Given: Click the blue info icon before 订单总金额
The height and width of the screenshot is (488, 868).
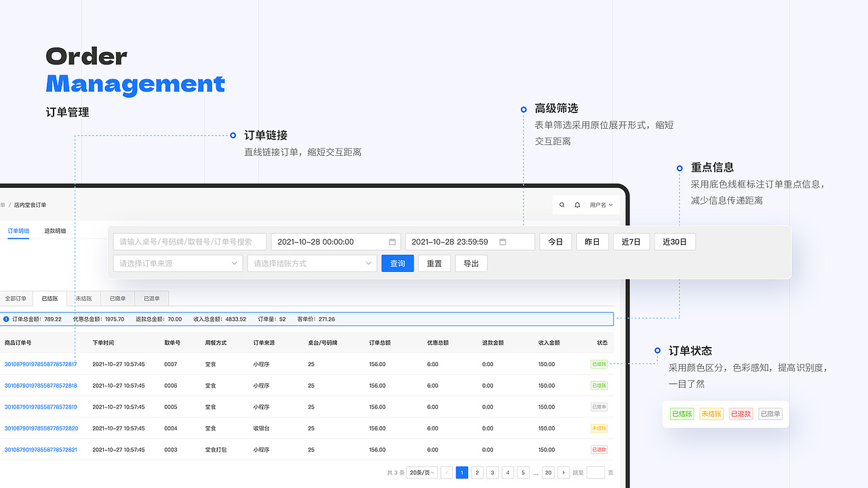Looking at the screenshot, I should coord(6,319).
